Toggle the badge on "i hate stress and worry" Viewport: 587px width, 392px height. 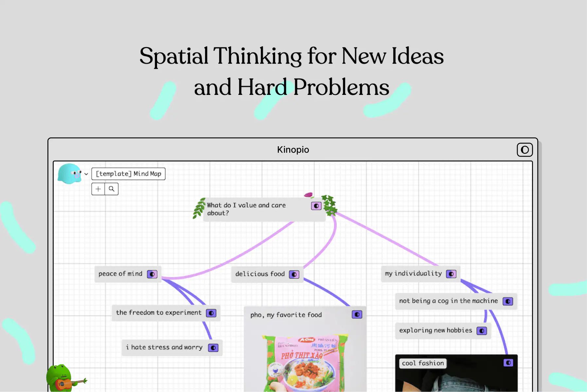[x=214, y=347]
